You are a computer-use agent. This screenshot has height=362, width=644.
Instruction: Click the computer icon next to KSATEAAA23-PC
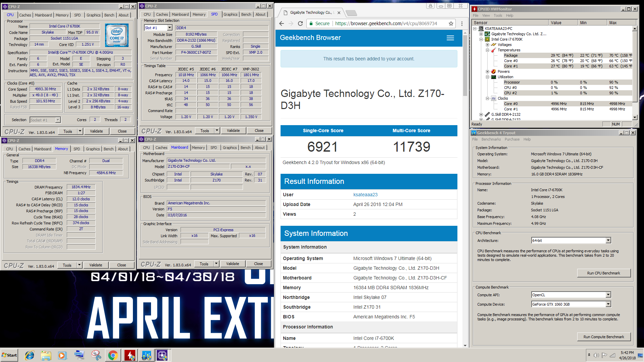coord(481,29)
